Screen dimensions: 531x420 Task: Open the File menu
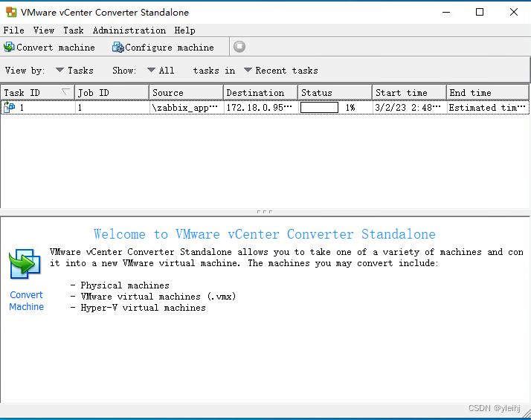(x=14, y=30)
